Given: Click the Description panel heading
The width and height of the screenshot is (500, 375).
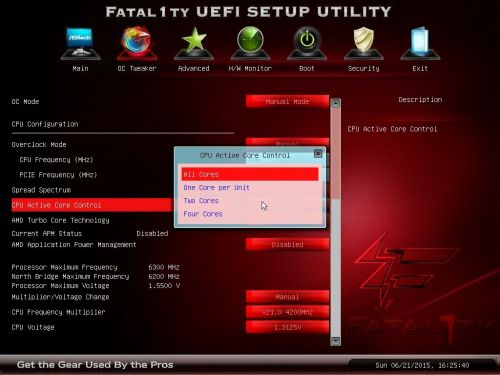Looking at the screenshot, I should [420, 100].
